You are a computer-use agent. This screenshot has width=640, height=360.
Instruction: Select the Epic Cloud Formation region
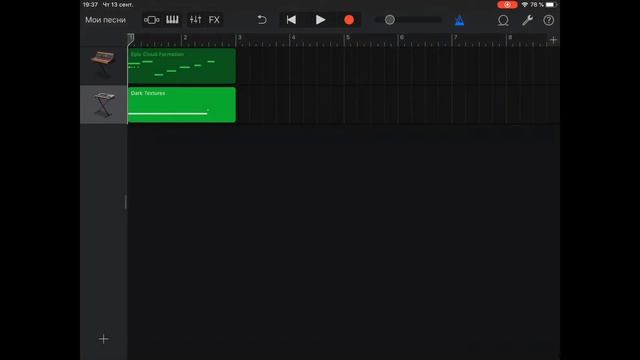182,66
